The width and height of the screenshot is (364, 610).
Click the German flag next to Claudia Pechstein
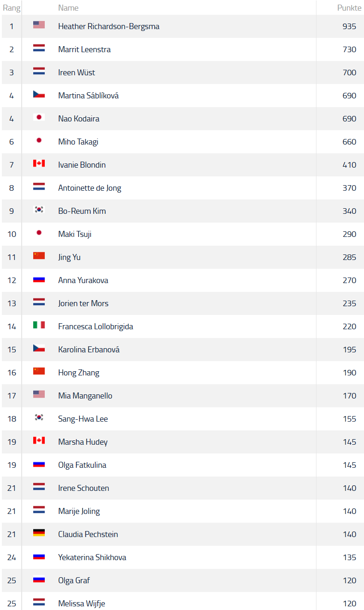39,533
